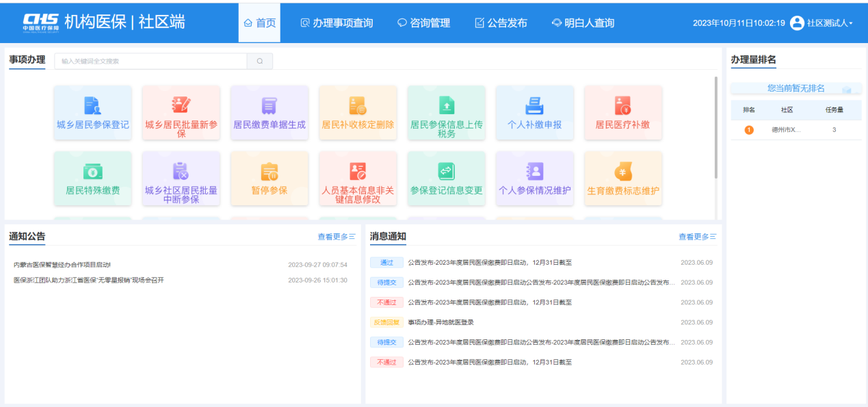Viewport: 868px width, 407px height.
Task: Select 居民医疗补缴 icon
Action: pyautogui.click(x=622, y=105)
